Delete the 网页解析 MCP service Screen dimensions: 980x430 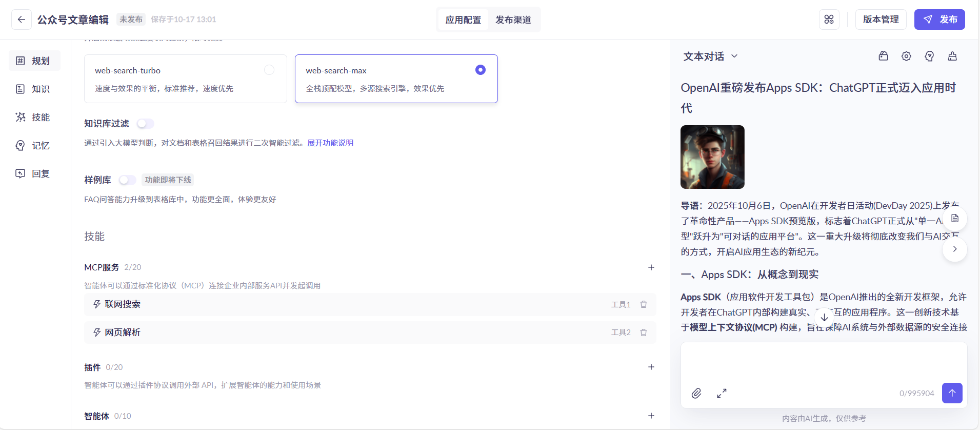tap(643, 333)
